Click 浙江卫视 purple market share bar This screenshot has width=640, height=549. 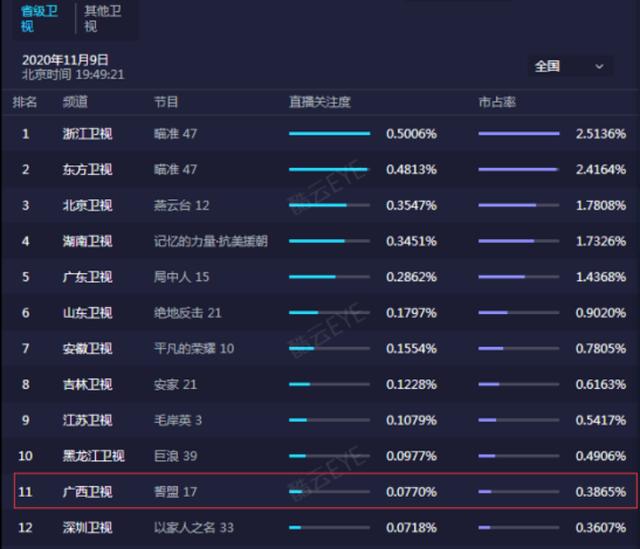click(519, 133)
